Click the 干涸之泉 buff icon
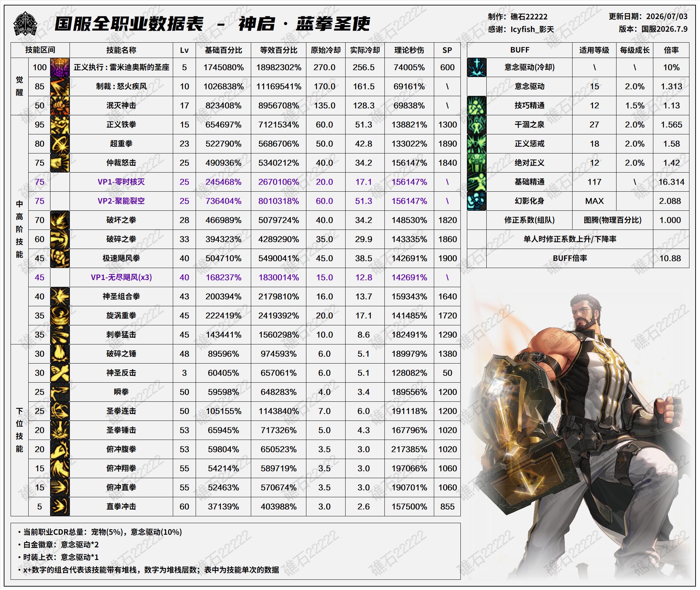Image resolution: width=700 pixels, height=590 pixels. click(x=476, y=124)
